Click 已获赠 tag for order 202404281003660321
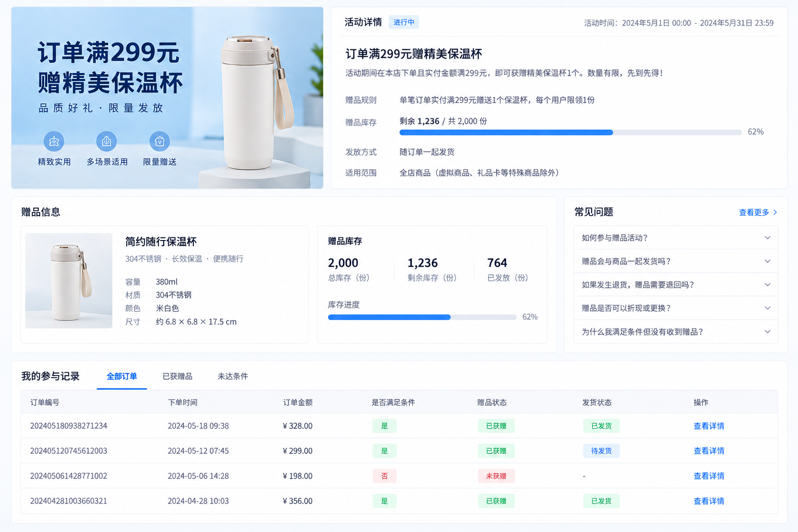The image size is (798, 532). [x=496, y=501]
